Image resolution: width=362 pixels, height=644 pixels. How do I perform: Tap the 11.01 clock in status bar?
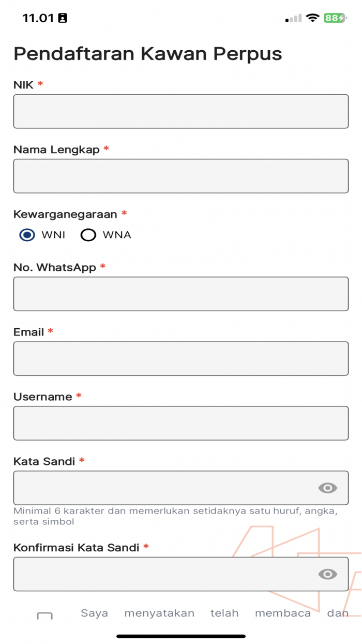38,18
